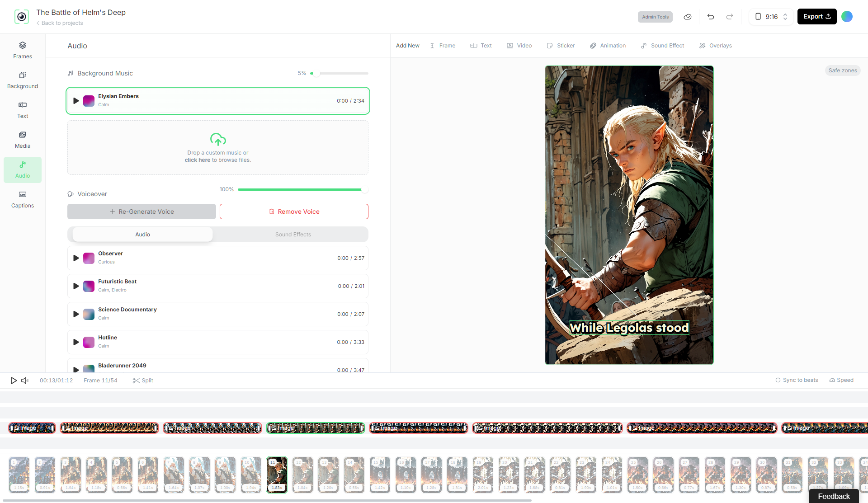Image resolution: width=868 pixels, height=503 pixels.
Task: Click the undo arrow icon
Action: pos(711,17)
